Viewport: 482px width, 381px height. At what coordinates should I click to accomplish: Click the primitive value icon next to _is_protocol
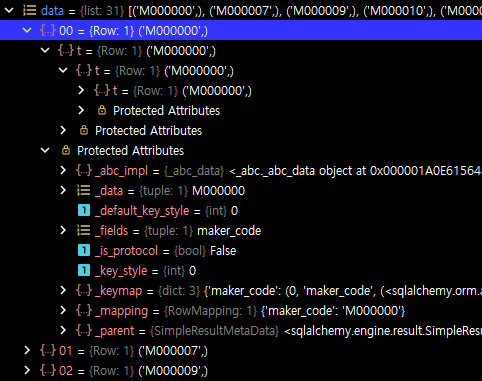[84, 250]
